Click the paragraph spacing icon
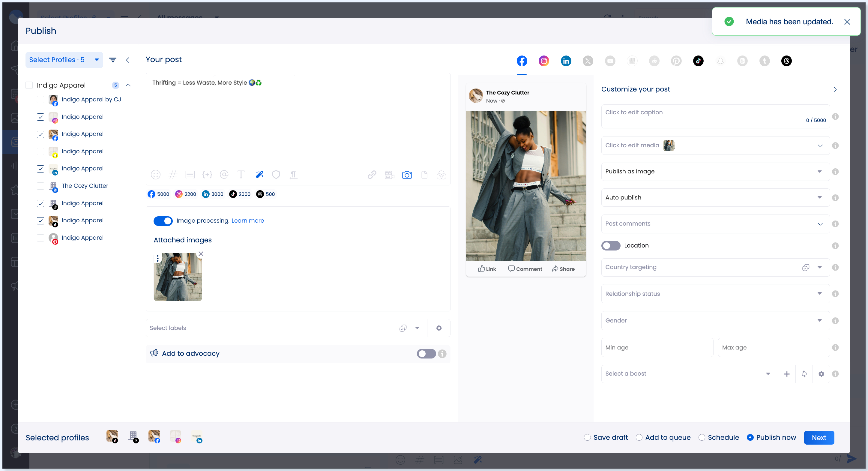 coord(294,175)
